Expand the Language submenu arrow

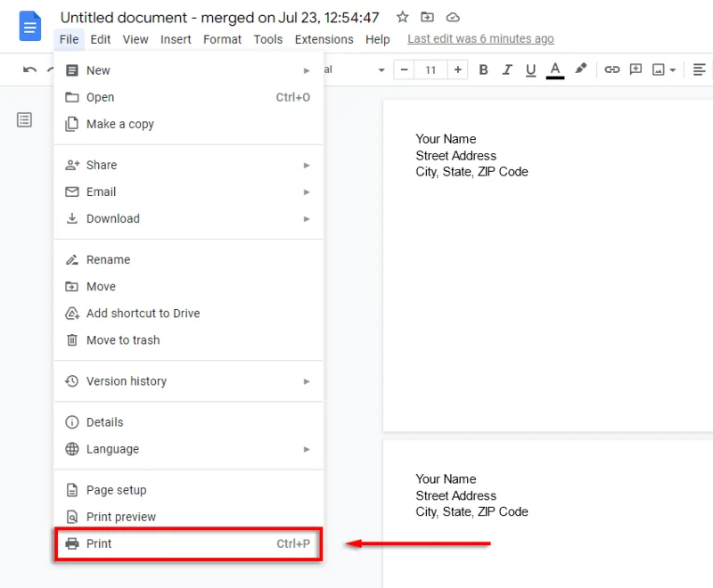pyautogui.click(x=307, y=449)
